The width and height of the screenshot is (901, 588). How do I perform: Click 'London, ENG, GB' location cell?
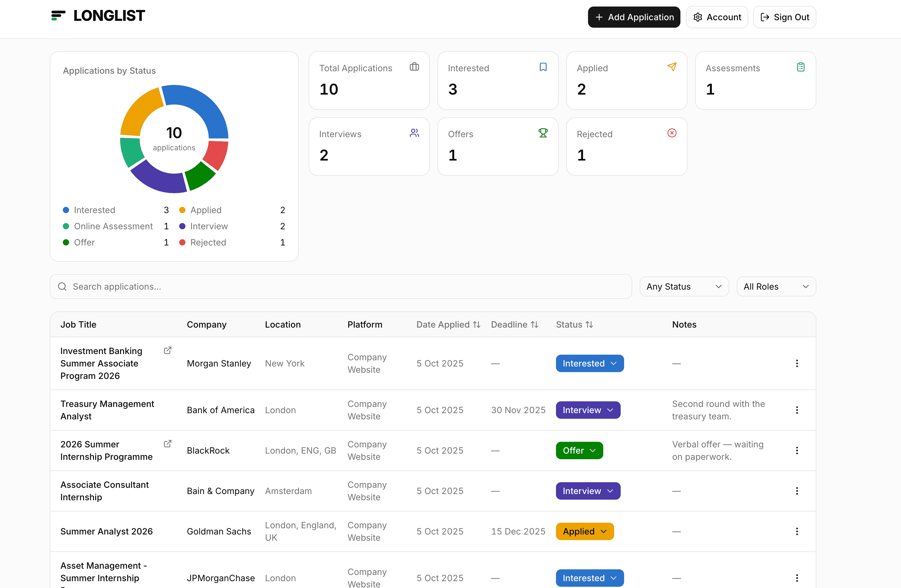tap(301, 450)
